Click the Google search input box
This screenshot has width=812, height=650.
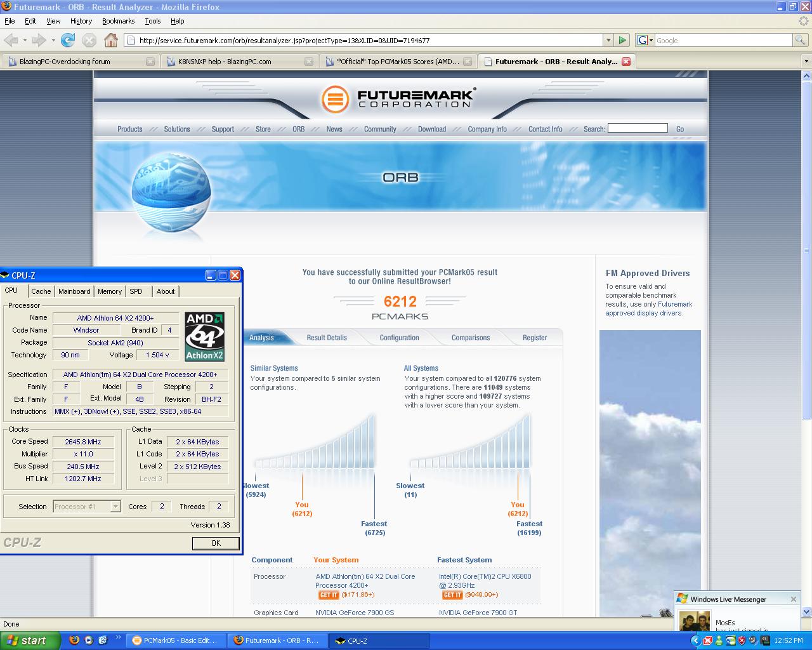point(723,40)
